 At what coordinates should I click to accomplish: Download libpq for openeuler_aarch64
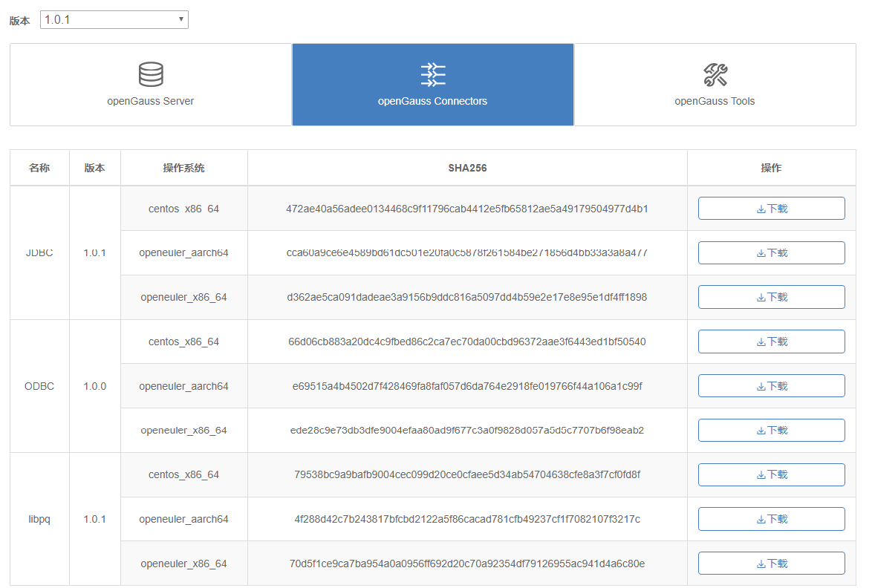771,519
